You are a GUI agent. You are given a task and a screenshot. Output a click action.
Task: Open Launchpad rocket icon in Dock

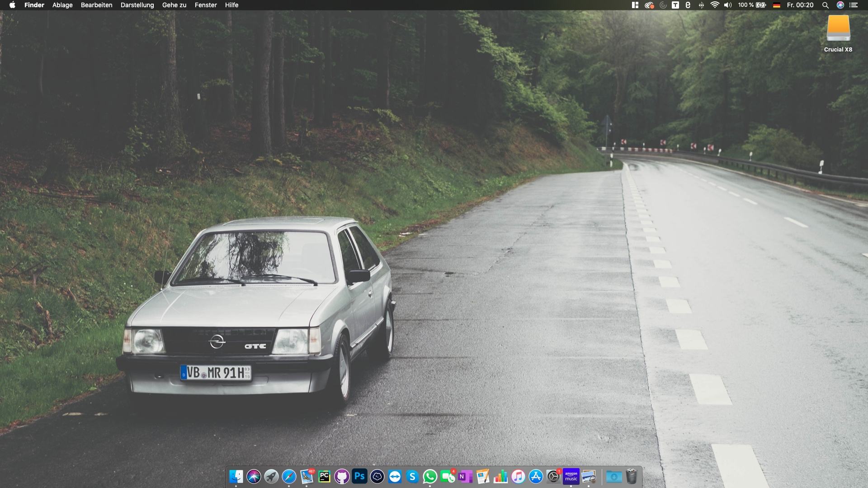271,476
